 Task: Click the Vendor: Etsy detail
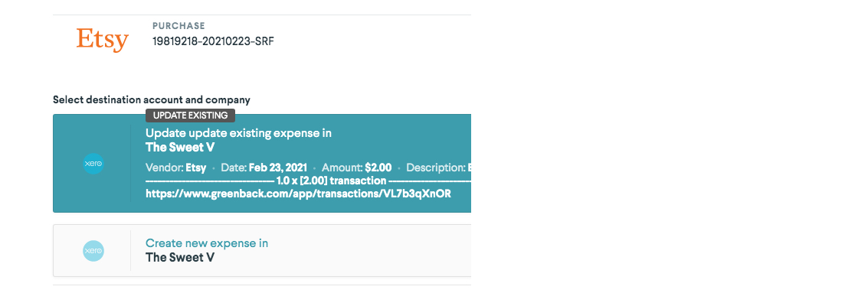(175, 168)
